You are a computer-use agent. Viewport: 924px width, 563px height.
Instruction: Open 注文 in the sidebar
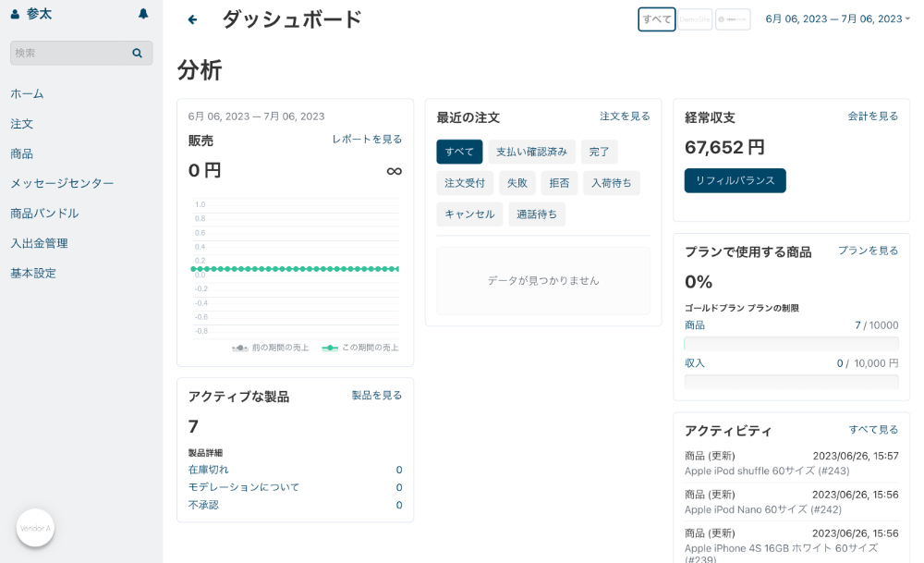coord(22,124)
